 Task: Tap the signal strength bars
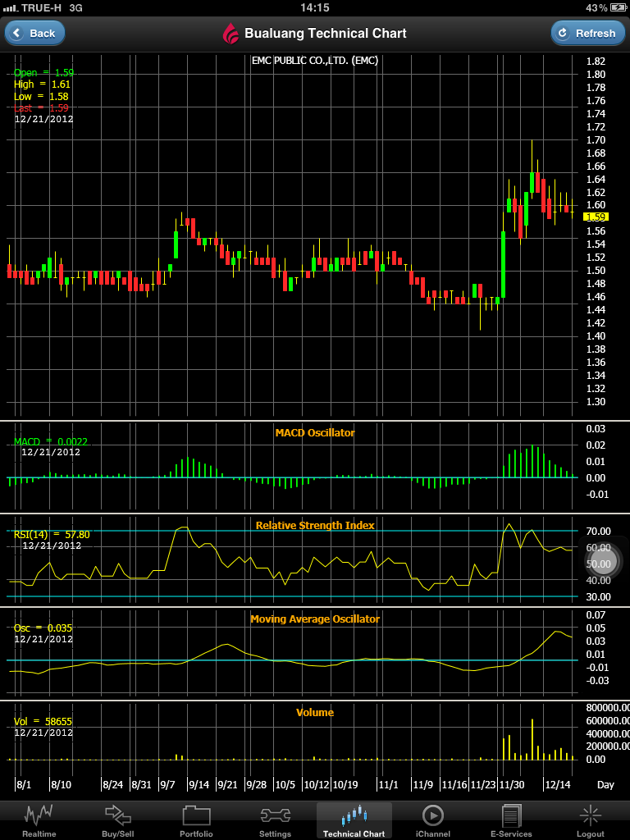point(10,7)
